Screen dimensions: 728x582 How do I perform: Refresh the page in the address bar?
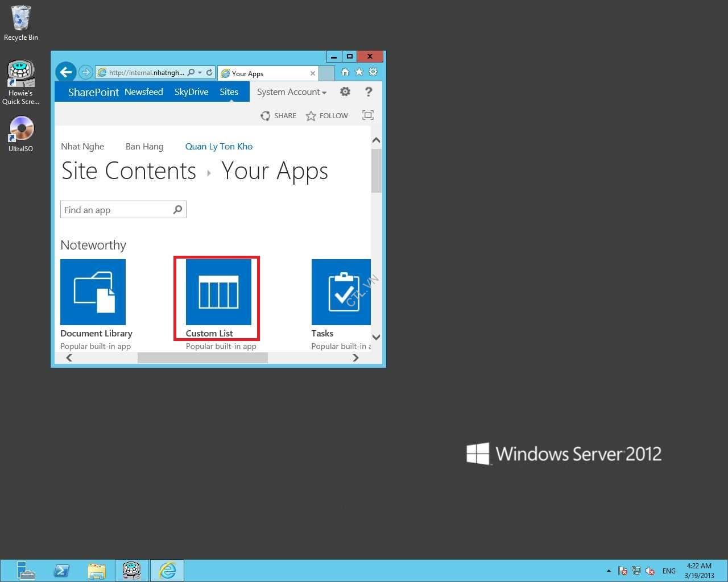(209, 73)
